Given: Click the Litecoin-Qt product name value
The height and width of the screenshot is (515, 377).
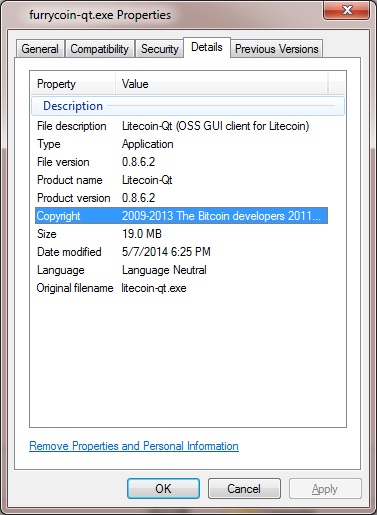Looking at the screenshot, I should (147, 180).
